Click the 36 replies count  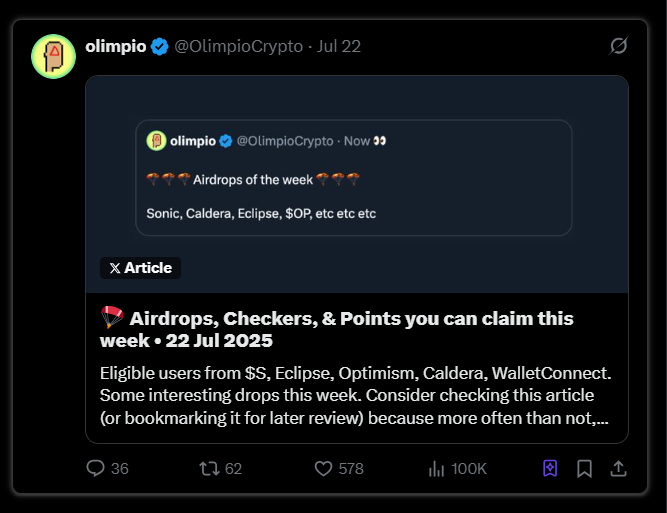pyautogui.click(x=120, y=468)
